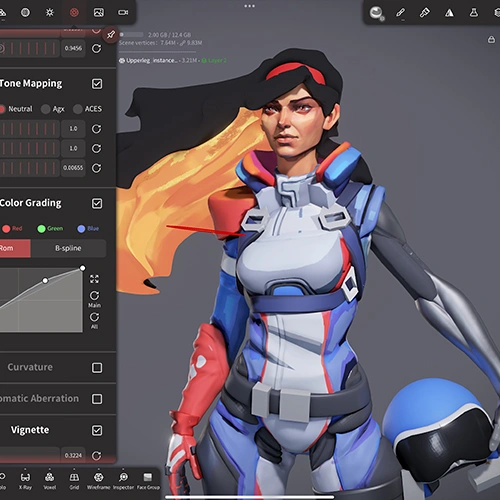Disable the Tone Mapping checkbox
Screen dimensions: 500x500
(x=97, y=84)
